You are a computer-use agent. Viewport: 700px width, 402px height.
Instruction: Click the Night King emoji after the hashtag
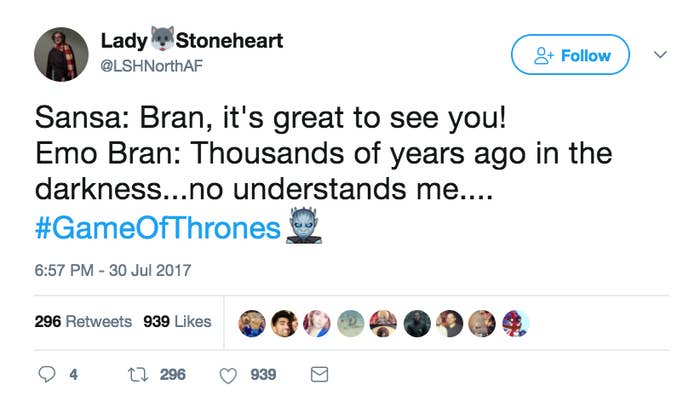[x=304, y=226]
